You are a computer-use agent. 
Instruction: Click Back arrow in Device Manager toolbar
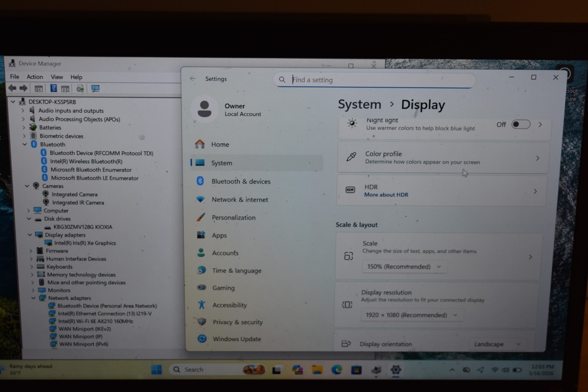click(x=12, y=88)
